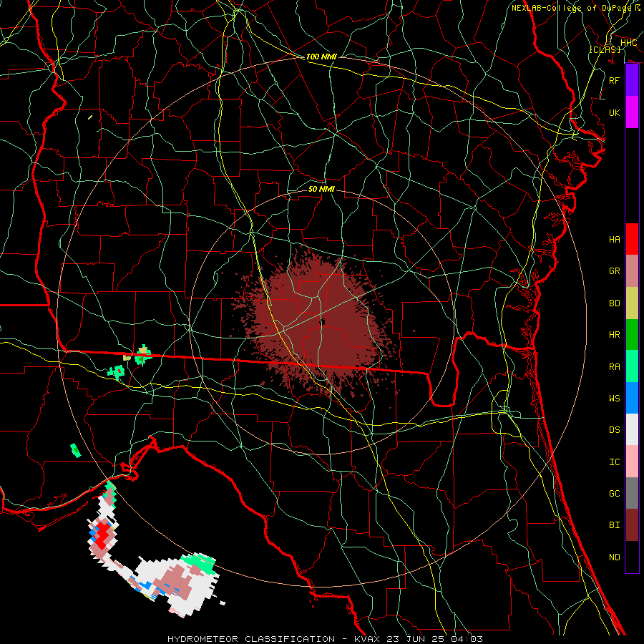Click the 50 NMI range ring label
The height and width of the screenshot is (644, 644).
(321, 189)
